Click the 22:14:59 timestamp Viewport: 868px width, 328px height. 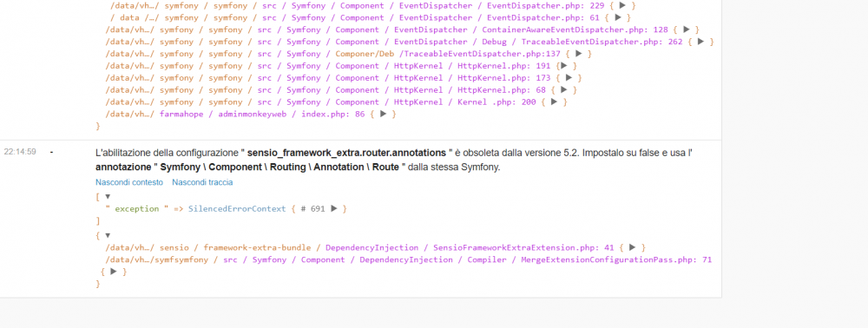[x=20, y=152]
